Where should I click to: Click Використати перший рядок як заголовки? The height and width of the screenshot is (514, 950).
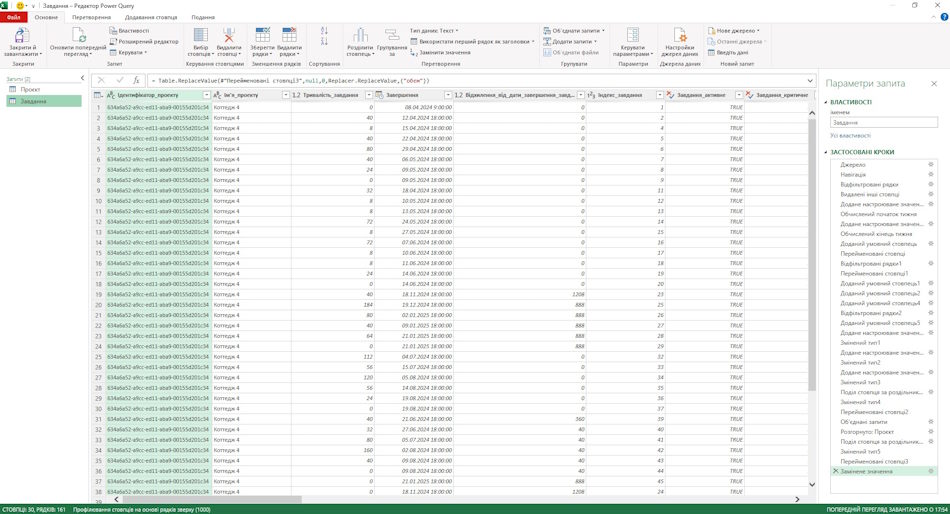click(x=473, y=41)
